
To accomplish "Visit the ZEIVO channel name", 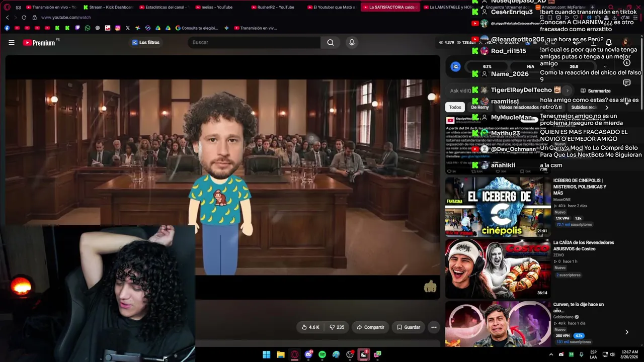I will 558,255.
